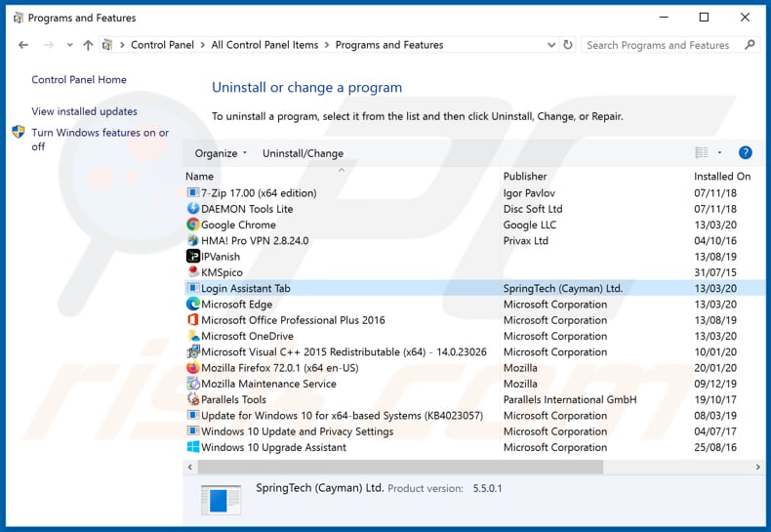Click the KMSpico icon
Viewport: 771px width, 532px height.
pyautogui.click(x=193, y=272)
